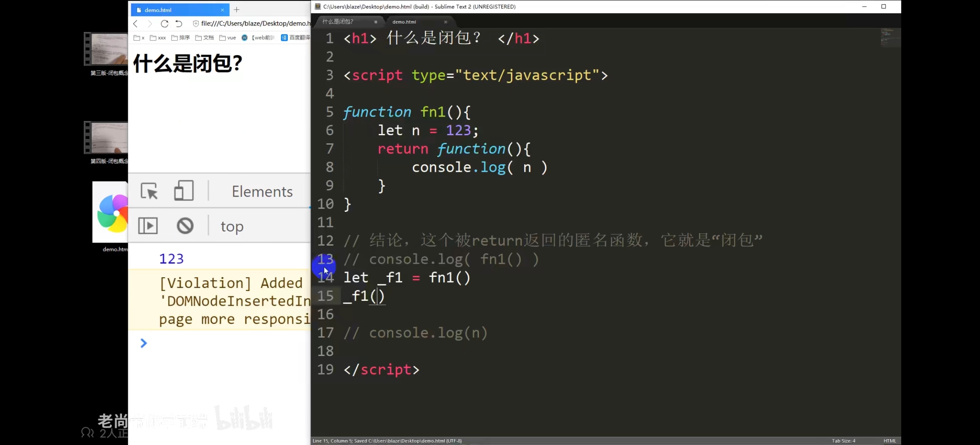
Task: Click the Sublime minimap at top right
Action: click(x=890, y=38)
